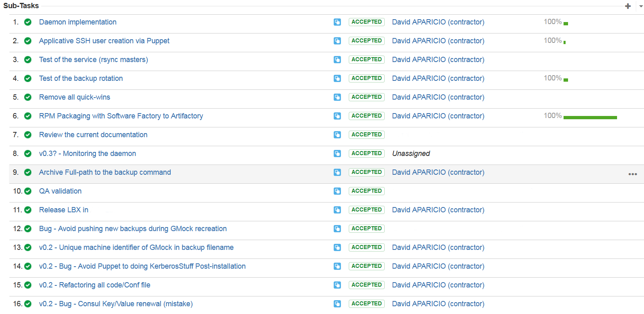This screenshot has height=314, width=644.
Task: Open v0.2 Refactoring all code/Conf file
Action: point(94,285)
